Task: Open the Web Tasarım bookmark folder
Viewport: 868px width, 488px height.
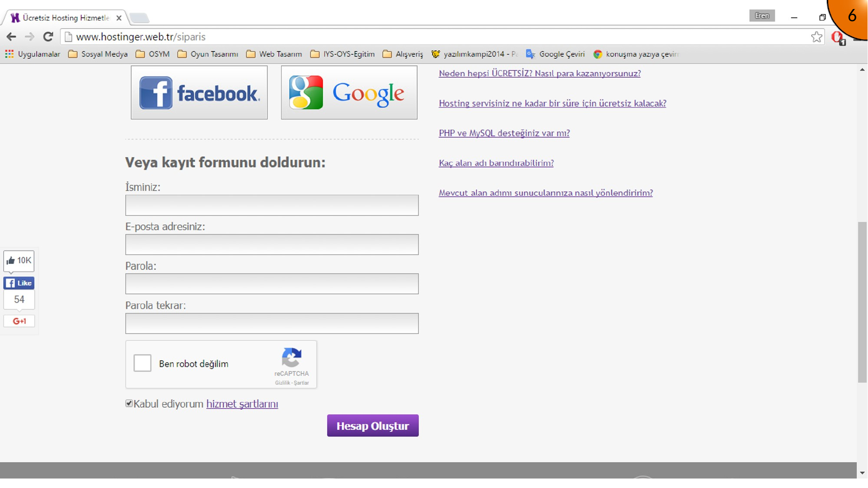Action: point(274,54)
